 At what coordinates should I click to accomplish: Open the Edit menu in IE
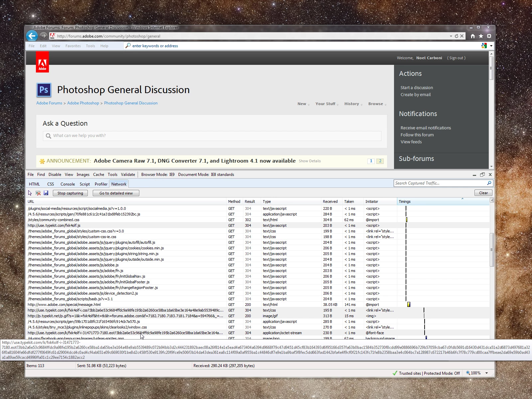point(43,46)
